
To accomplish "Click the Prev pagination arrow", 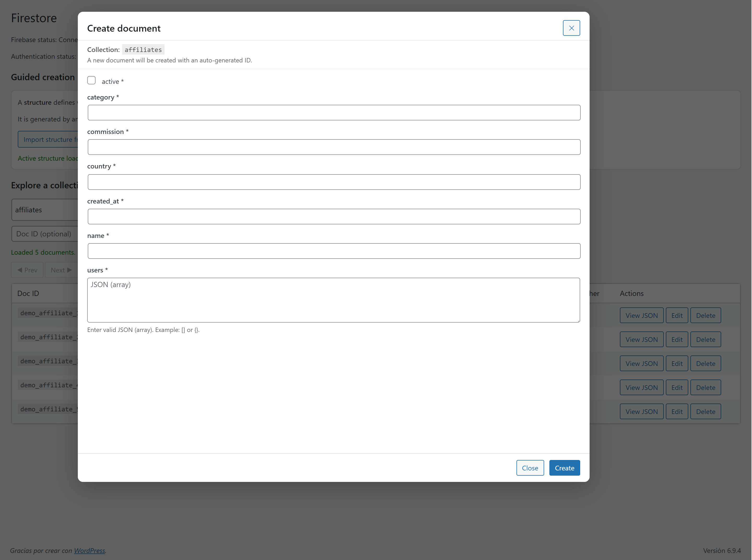I will (27, 270).
